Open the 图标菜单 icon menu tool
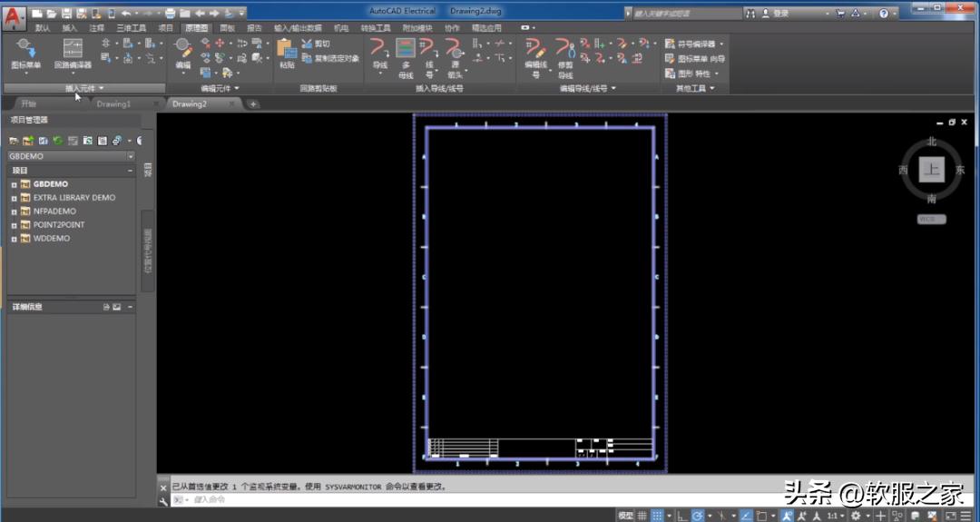The height and width of the screenshot is (522, 980). 24,52
